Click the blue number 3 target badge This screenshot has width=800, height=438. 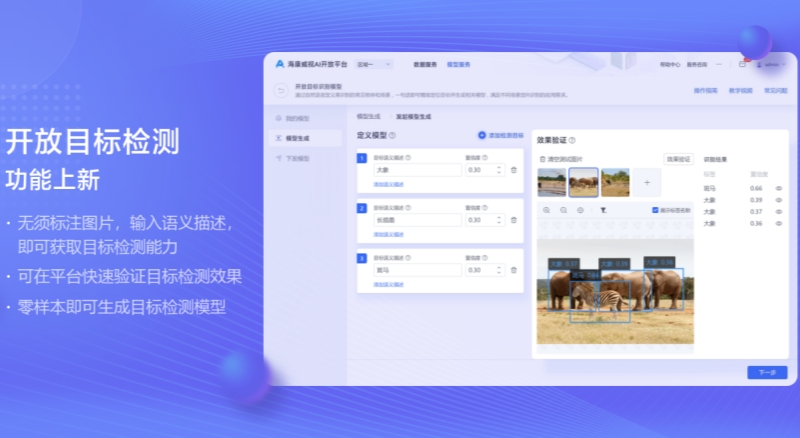[x=362, y=258]
